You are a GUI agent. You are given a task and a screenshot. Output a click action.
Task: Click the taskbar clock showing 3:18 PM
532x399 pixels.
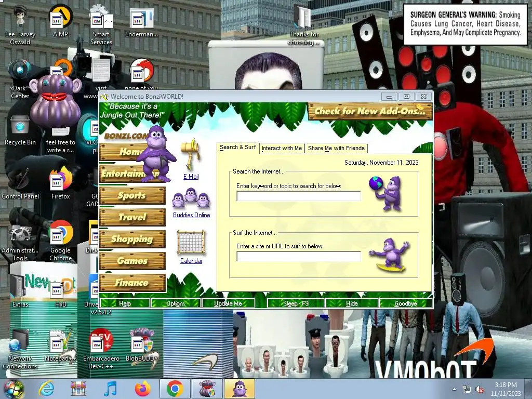click(x=506, y=389)
